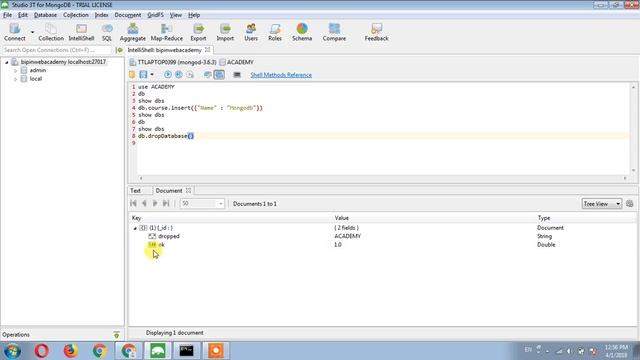Open the GridFS menu

[155, 15]
